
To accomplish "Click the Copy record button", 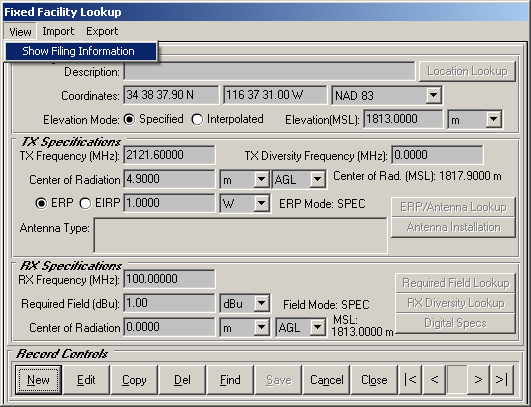I will (x=134, y=380).
